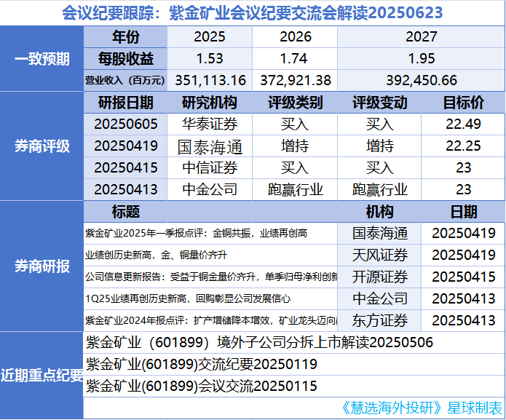Screen dimensions: 506x420
Task: Click the 2025 year cell
Action: [210, 37]
